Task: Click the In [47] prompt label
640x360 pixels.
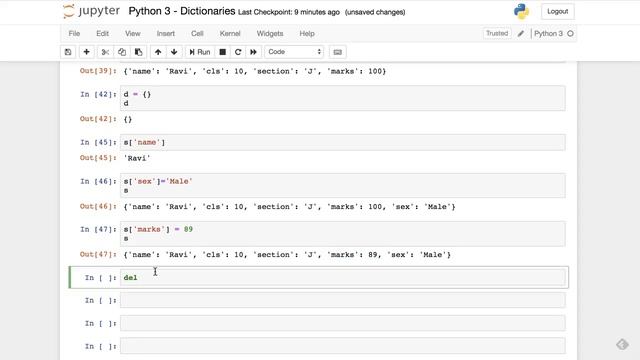Action: click(98, 229)
